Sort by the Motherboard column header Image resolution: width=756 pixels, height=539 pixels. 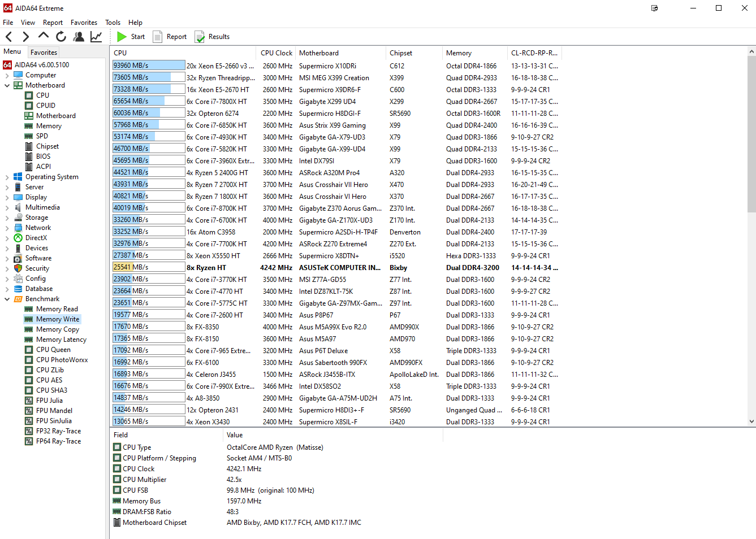[341, 53]
